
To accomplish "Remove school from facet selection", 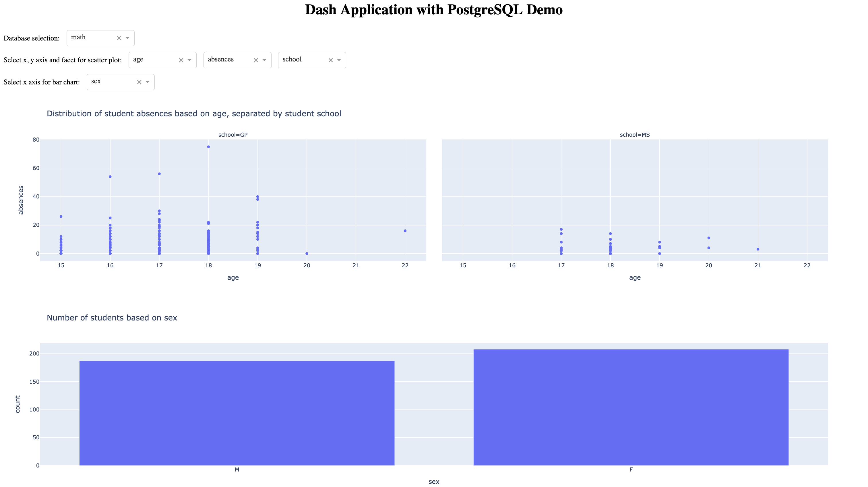I will point(331,60).
